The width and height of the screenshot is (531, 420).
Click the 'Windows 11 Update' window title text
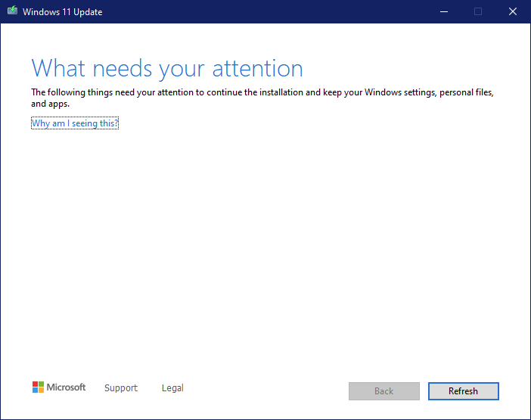tap(62, 12)
